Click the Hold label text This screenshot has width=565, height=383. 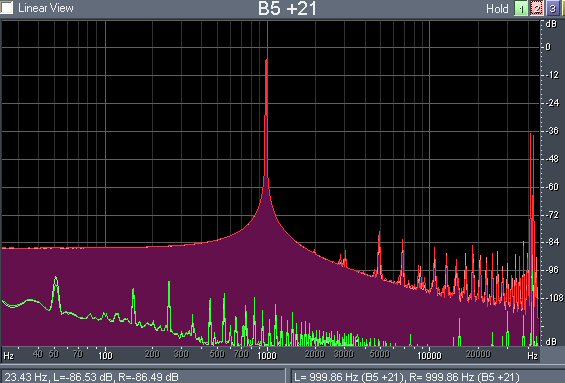coord(497,9)
